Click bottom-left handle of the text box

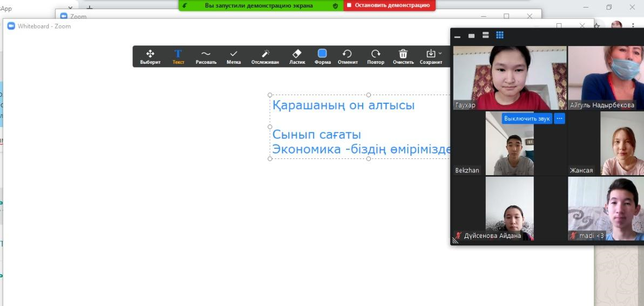pos(270,159)
